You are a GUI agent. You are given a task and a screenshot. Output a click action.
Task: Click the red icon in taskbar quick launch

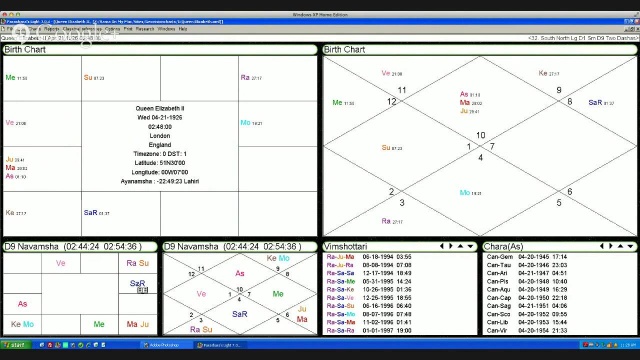50,345
